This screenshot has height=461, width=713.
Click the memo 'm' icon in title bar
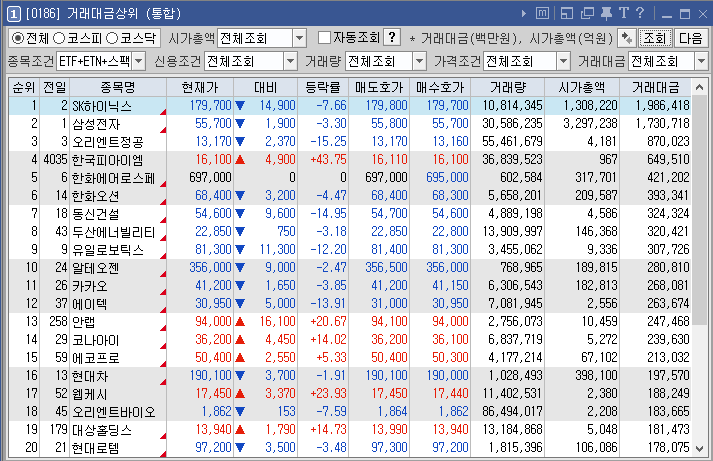pyautogui.click(x=542, y=13)
